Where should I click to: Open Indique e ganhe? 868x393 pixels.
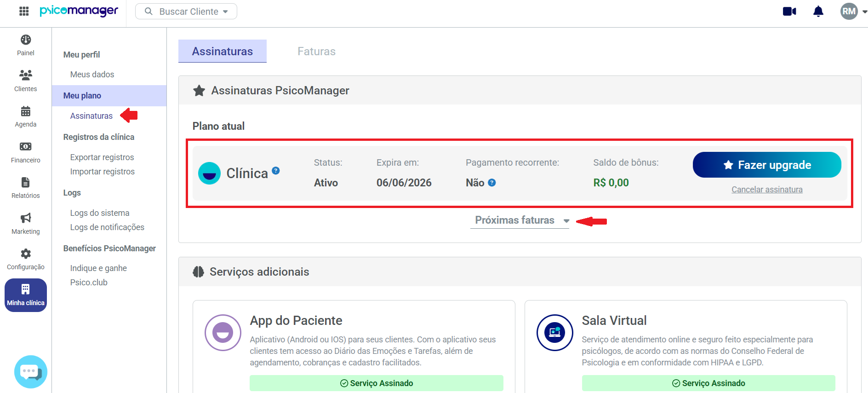coord(98,268)
